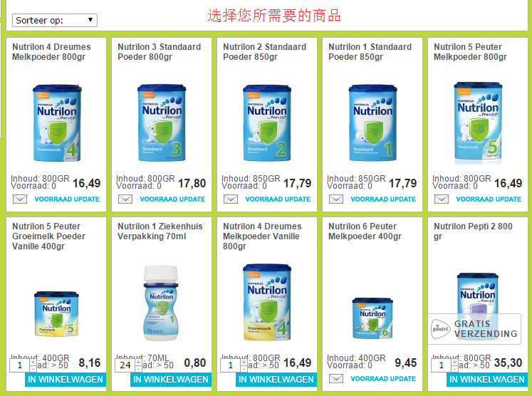Screen dimensions: 532x396
Task: Add Nutrilon 1 Ziekenhuis Verpakking to winkelwagen
Action: pos(171,380)
